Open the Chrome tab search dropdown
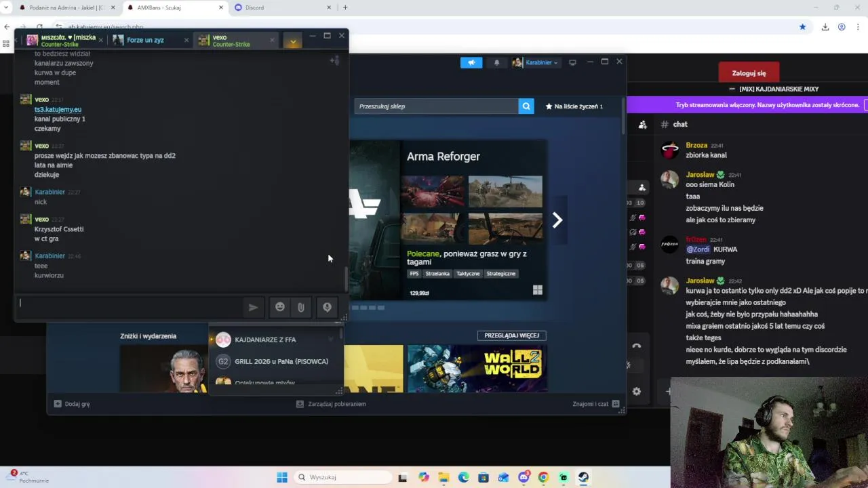This screenshot has width=868, height=488. [x=5, y=7]
